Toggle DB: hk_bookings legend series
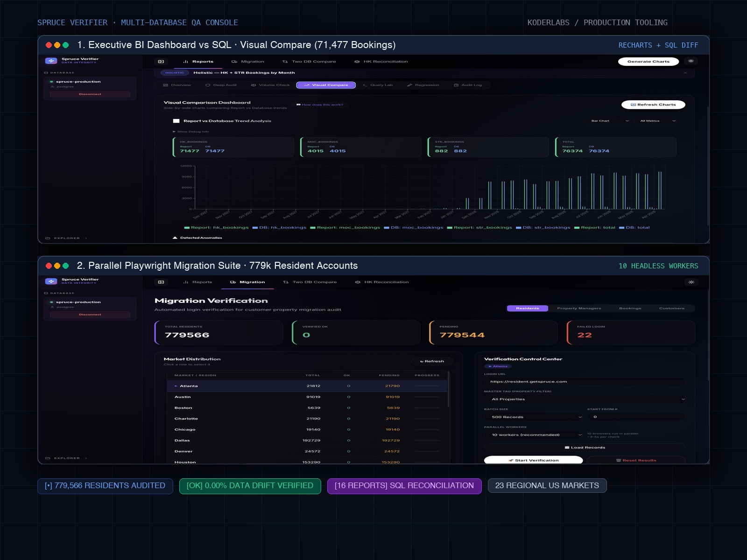This screenshot has height=560, width=747. coord(279,228)
